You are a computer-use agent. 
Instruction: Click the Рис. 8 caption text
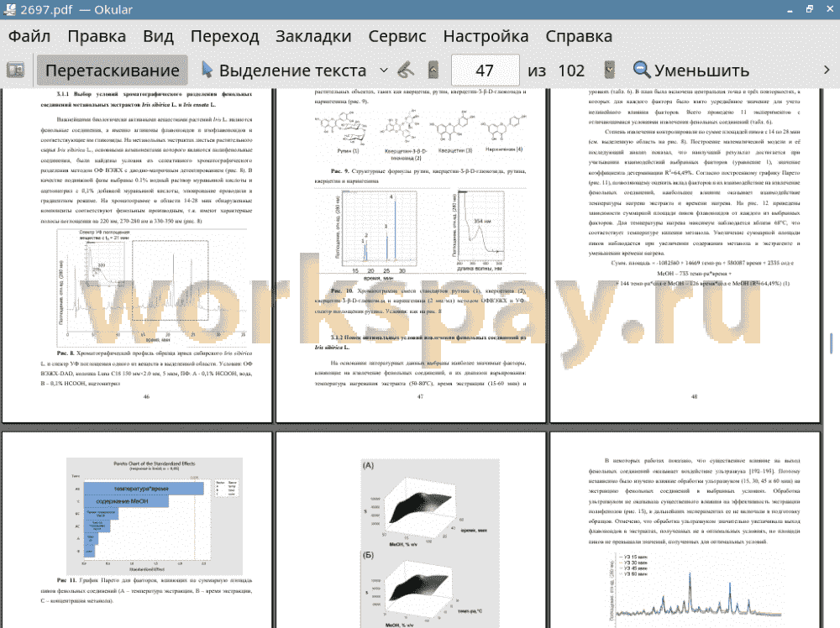pos(146,369)
